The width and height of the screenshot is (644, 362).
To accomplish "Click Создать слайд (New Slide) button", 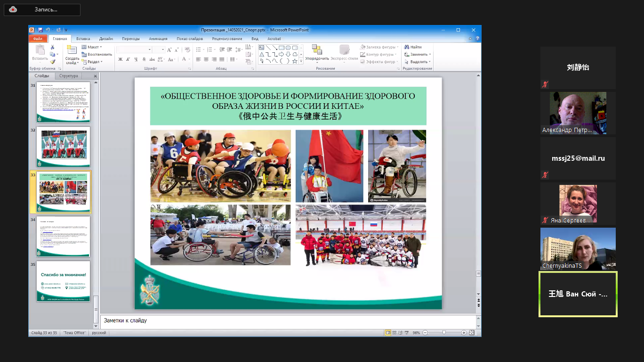I will 72,54.
